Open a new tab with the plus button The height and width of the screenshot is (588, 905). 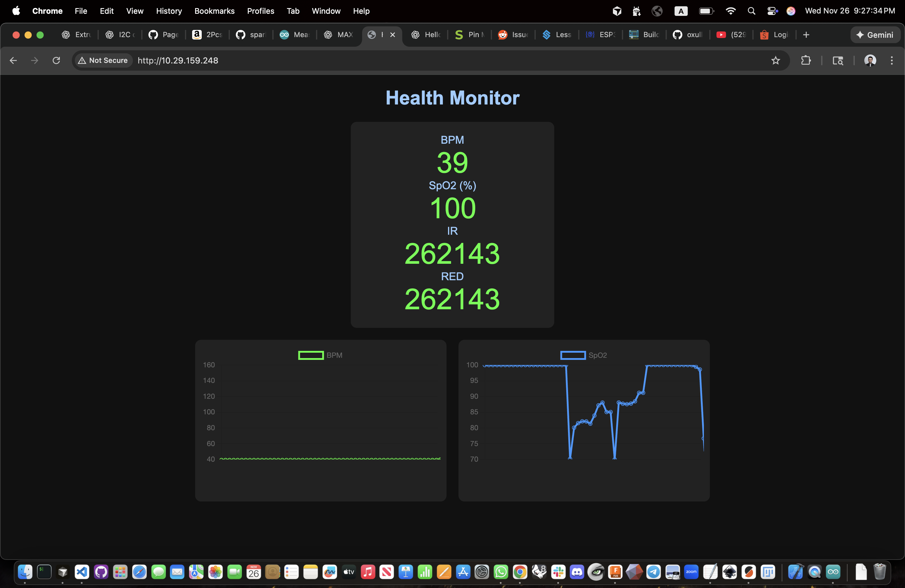click(x=806, y=35)
